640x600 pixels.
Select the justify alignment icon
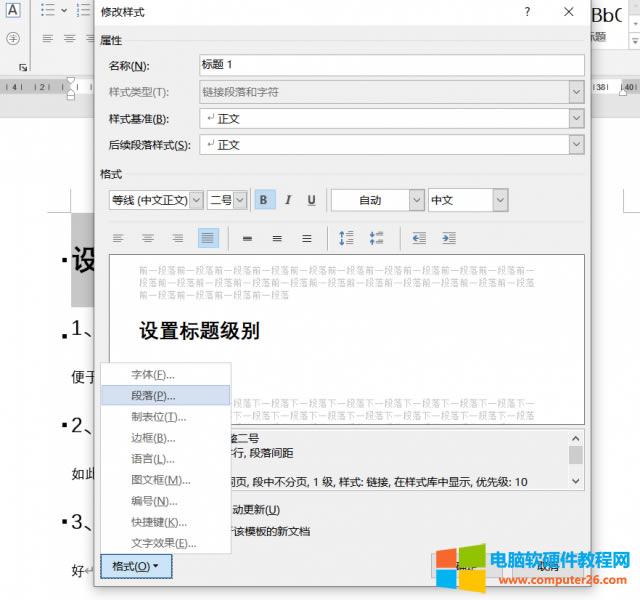tap(208, 238)
